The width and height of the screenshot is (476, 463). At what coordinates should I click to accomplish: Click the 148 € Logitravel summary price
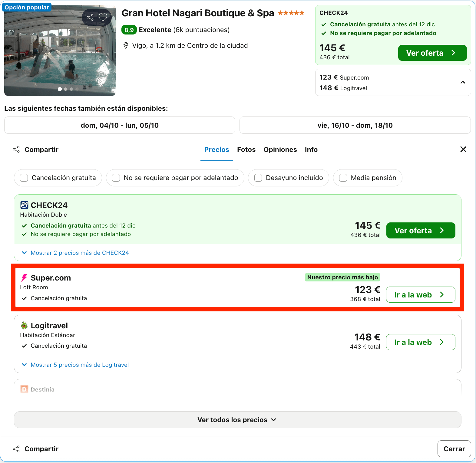click(x=343, y=88)
